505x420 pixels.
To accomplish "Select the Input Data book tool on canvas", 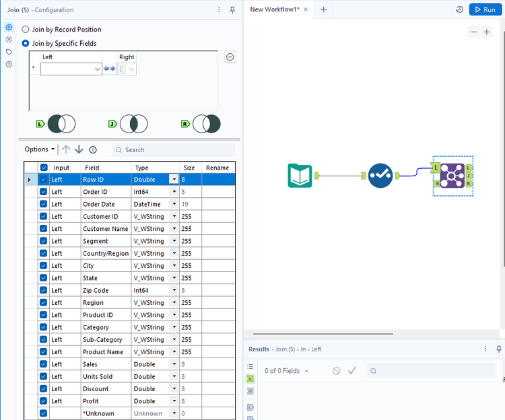I will tap(300, 176).
